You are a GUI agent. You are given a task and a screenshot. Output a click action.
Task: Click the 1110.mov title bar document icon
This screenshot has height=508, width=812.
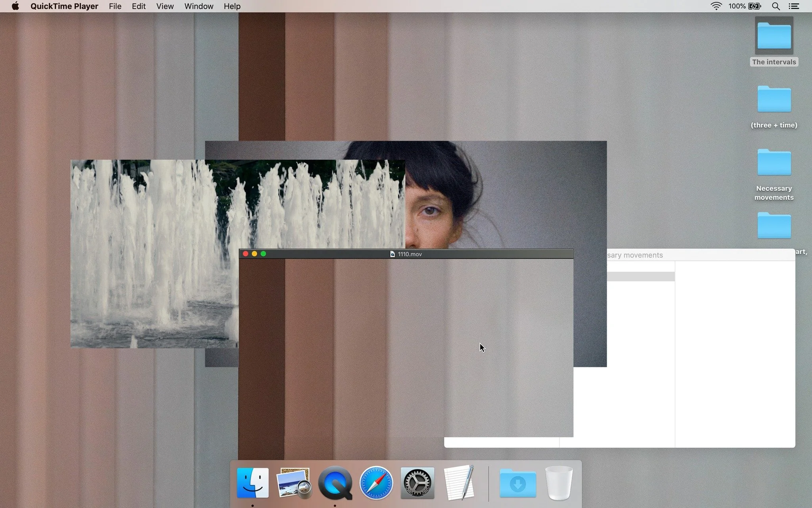392,254
